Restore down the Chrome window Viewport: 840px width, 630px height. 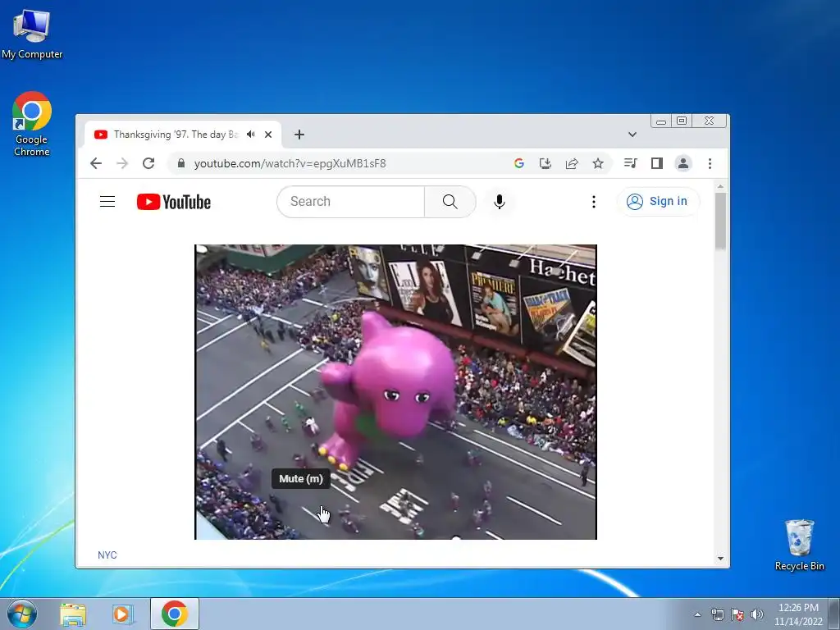[682, 121]
